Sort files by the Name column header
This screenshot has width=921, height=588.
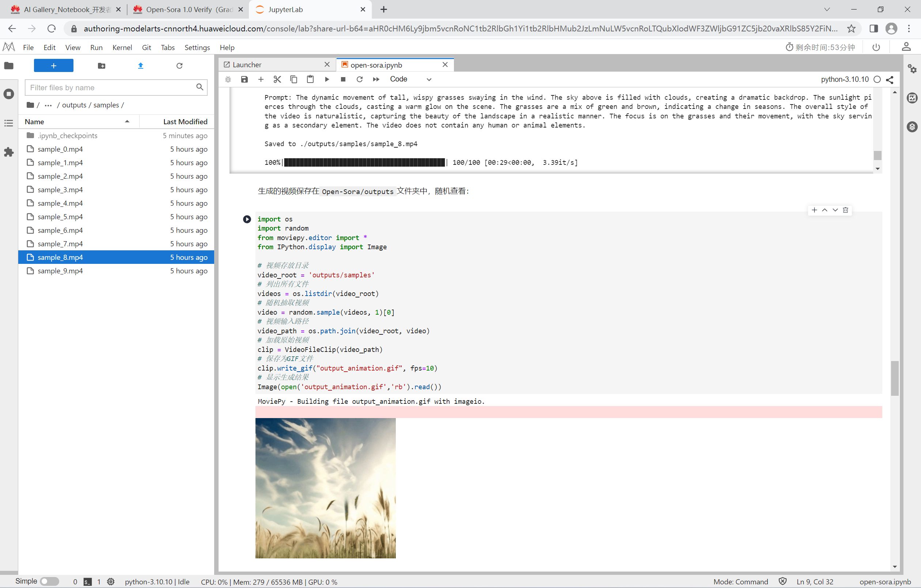coord(34,122)
